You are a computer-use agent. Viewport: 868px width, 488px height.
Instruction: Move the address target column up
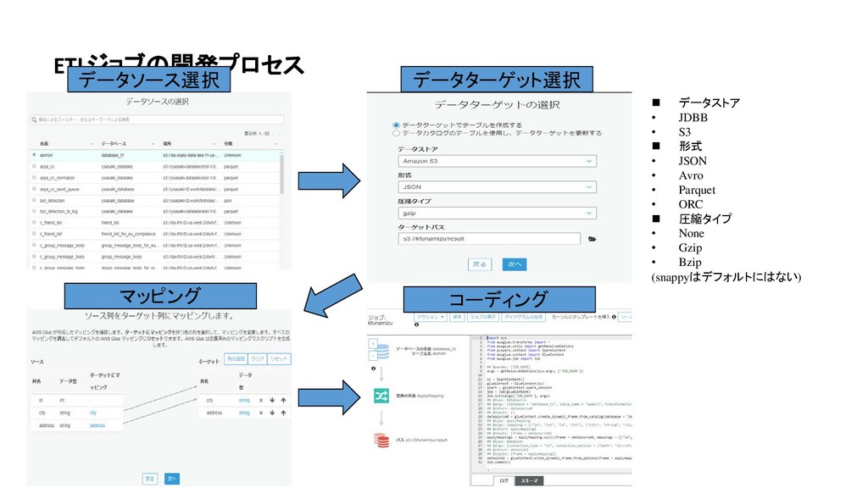[283, 413]
